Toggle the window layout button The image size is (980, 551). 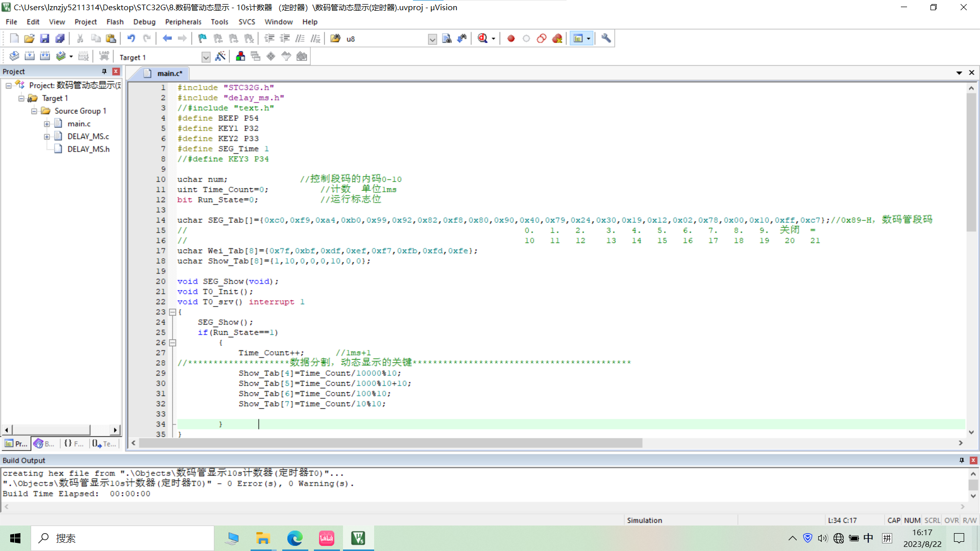coord(578,38)
